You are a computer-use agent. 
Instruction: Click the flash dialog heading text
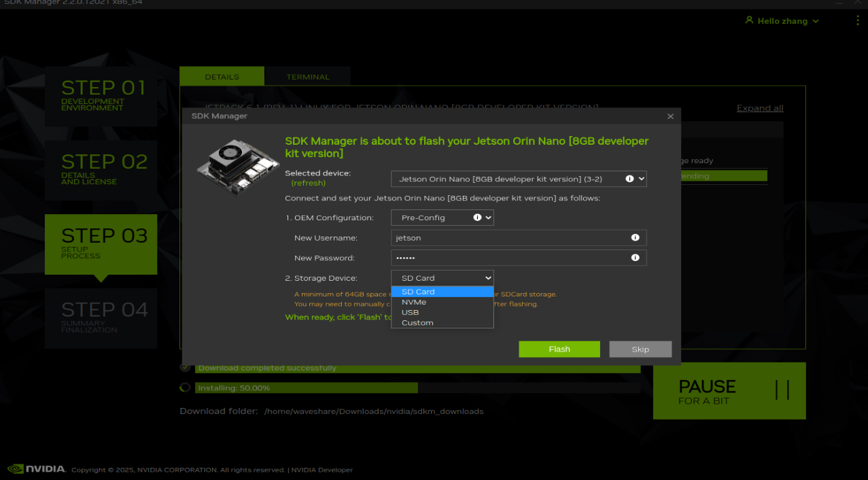pyautogui.click(x=467, y=147)
